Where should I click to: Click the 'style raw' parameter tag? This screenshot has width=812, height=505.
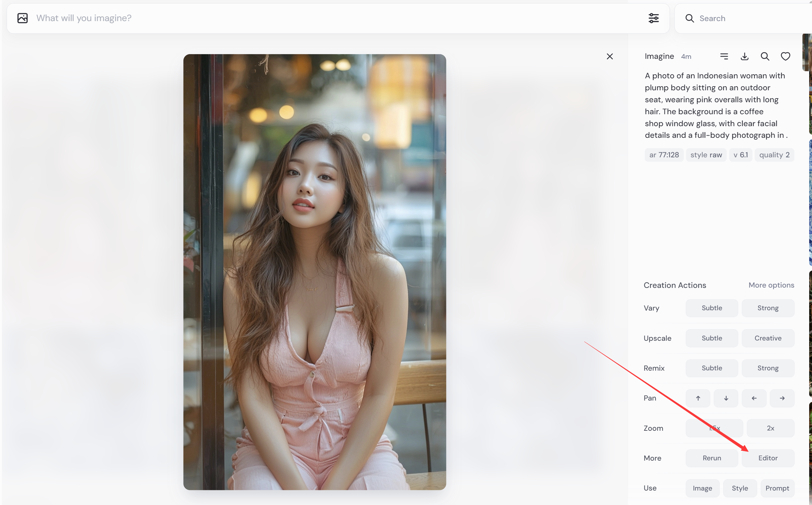click(x=706, y=154)
